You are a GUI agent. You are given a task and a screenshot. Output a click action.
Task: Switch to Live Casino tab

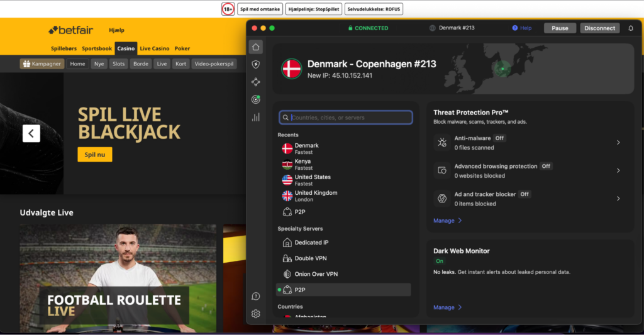[155, 48]
